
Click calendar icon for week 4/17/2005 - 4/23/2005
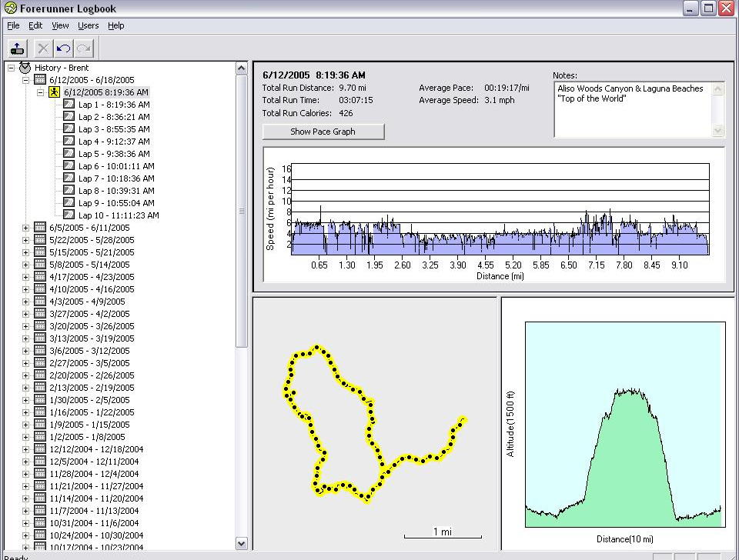[40, 276]
